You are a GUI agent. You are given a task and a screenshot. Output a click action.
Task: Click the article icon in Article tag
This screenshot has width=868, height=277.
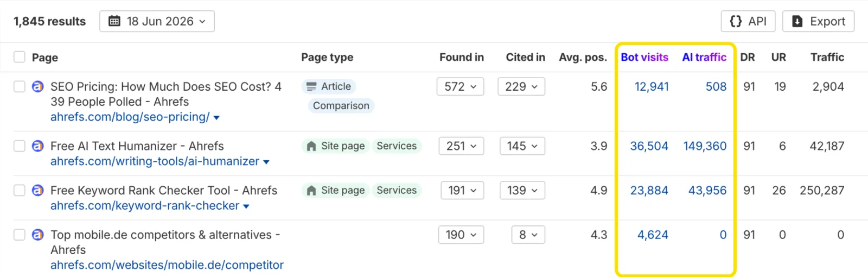point(311,86)
